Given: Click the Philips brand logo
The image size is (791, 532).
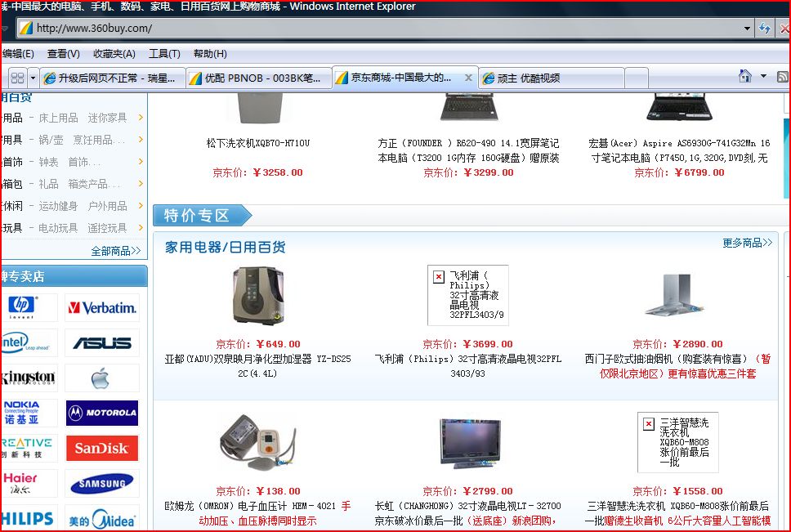Looking at the screenshot, I should pyautogui.click(x=29, y=518).
